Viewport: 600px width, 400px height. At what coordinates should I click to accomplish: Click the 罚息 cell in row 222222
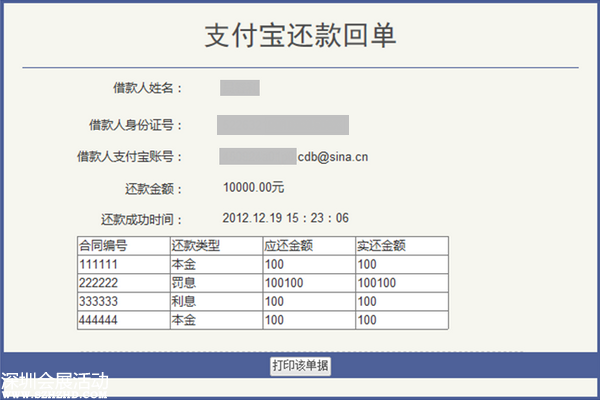pos(216,283)
